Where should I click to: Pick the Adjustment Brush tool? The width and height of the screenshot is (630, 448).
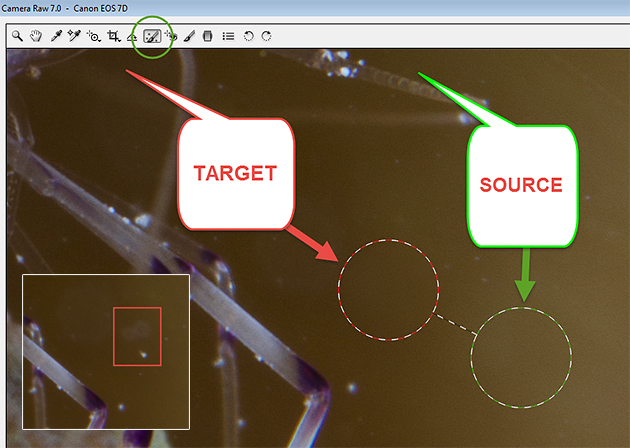coord(189,37)
